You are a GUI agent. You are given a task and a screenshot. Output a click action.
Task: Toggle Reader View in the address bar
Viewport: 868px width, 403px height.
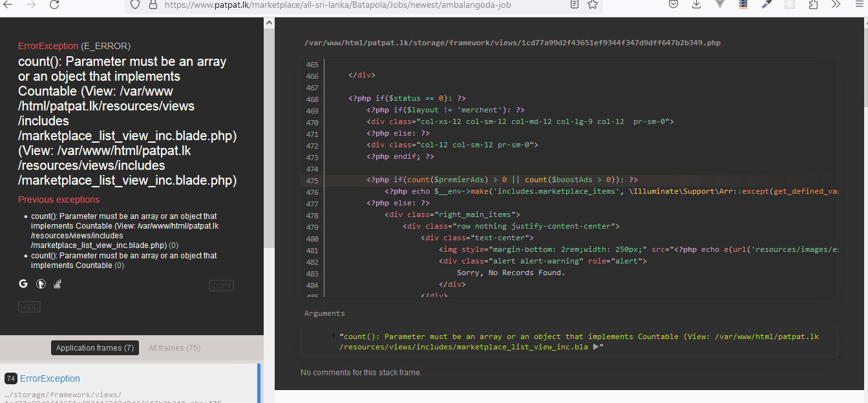(x=575, y=5)
